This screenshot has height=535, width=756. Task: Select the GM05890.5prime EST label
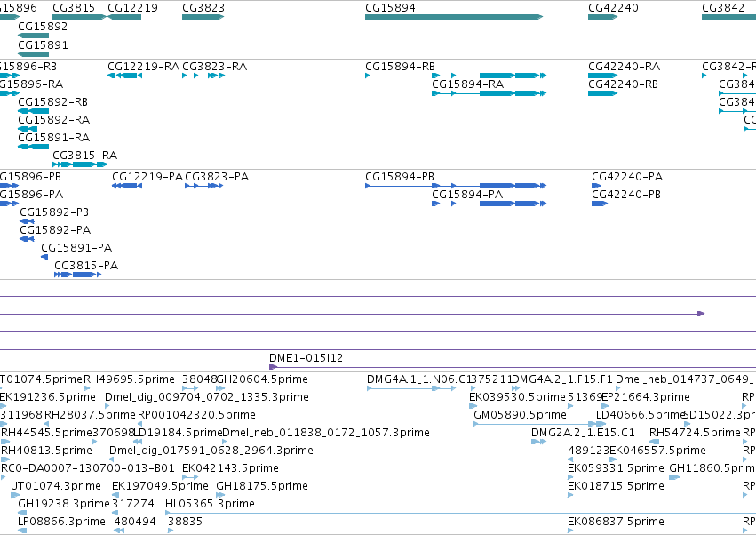click(x=520, y=415)
